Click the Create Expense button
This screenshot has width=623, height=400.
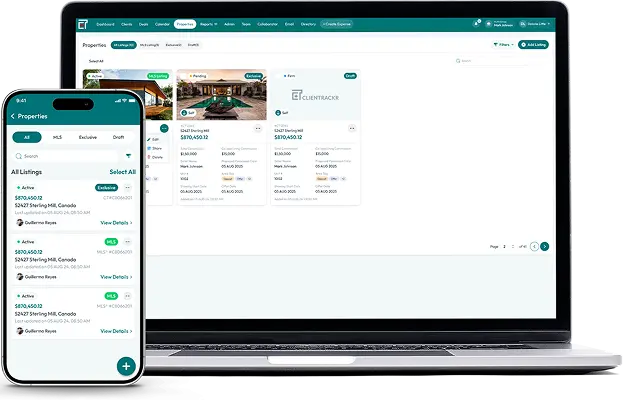[337, 24]
